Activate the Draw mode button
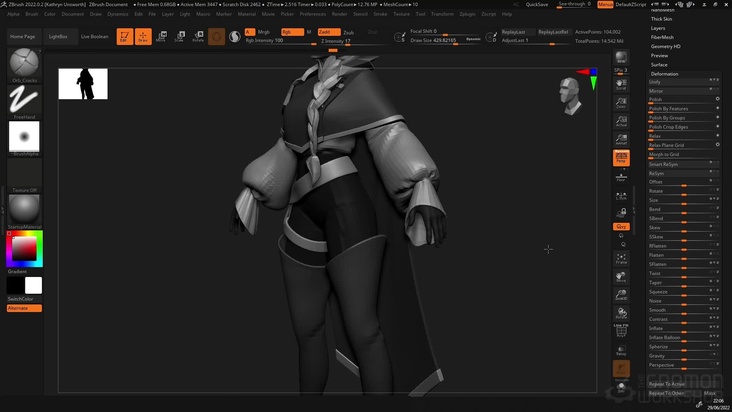This screenshot has height=412, width=732. (143, 36)
